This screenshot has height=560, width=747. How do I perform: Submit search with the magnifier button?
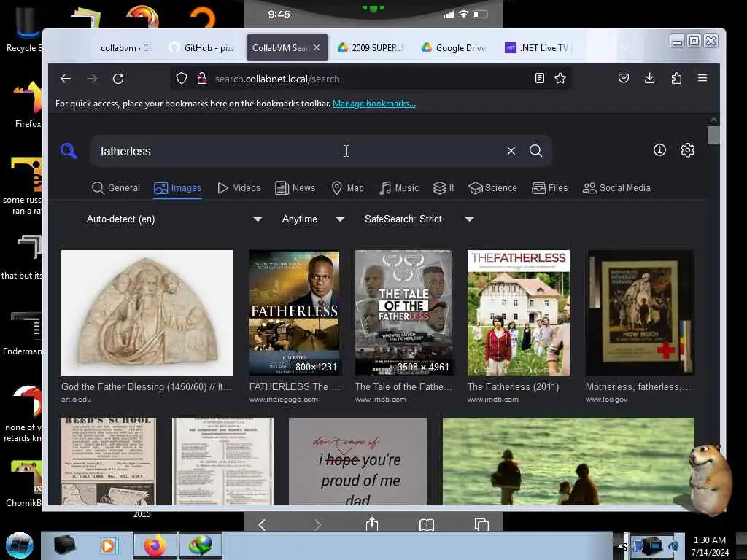pyautogui.click(x=536, y=151)
